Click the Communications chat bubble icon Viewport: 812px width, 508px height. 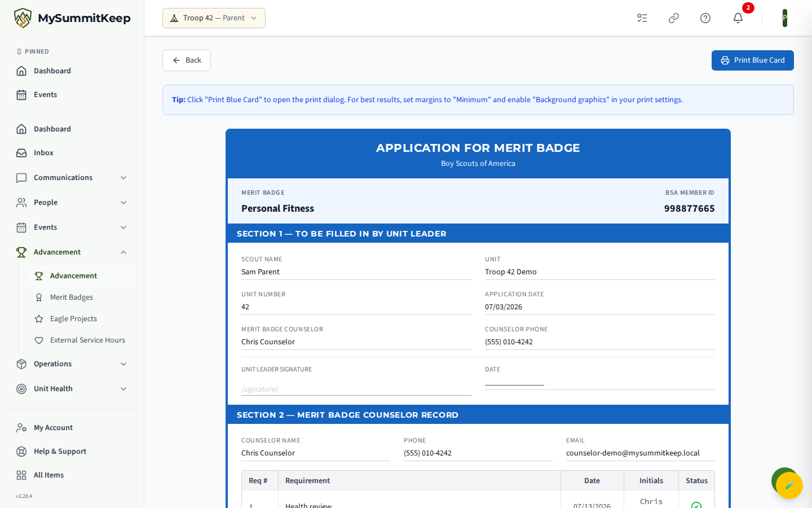[21, 178]
